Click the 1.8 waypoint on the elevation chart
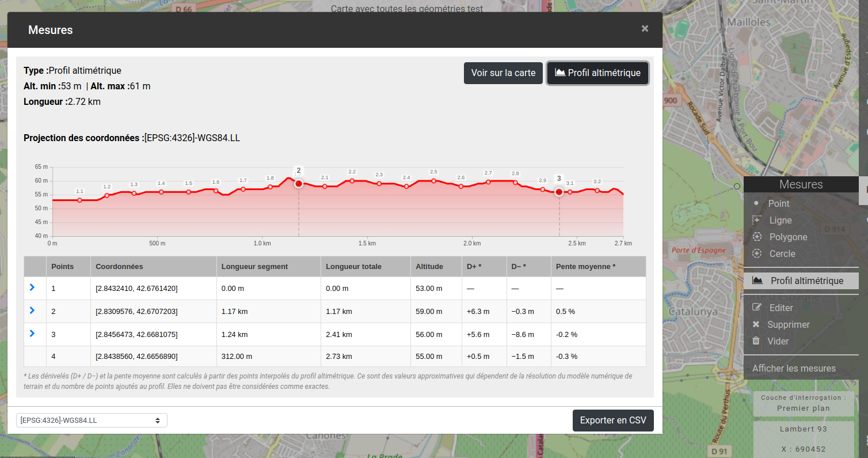This screenshot has width=868, height=458. (x=271, y=187)
